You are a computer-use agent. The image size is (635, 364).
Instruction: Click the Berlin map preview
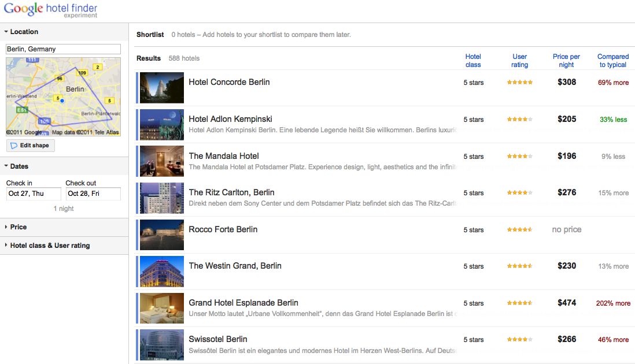click(63, 96)
